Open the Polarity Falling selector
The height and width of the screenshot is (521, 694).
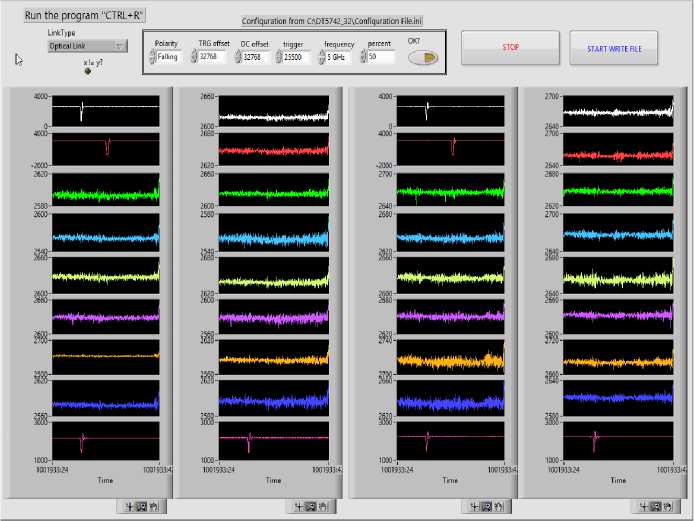pyautogui.click(x=168, y=57)
